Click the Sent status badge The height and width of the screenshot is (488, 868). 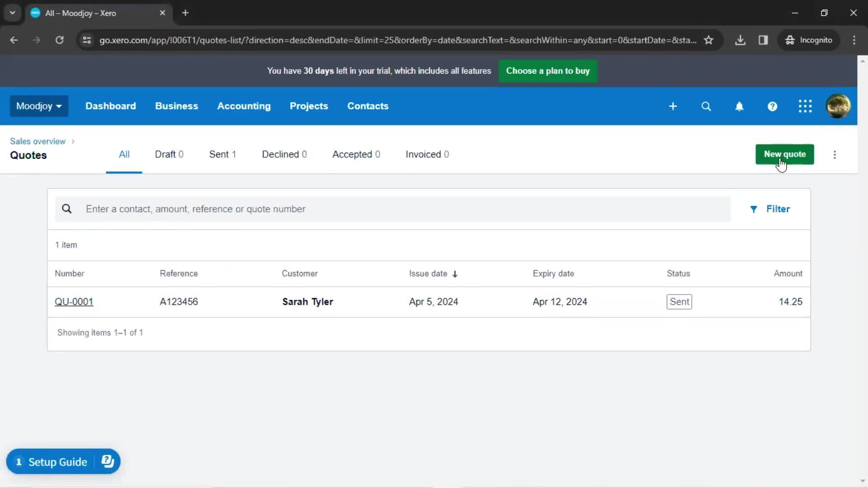click(x=679, y=302)
